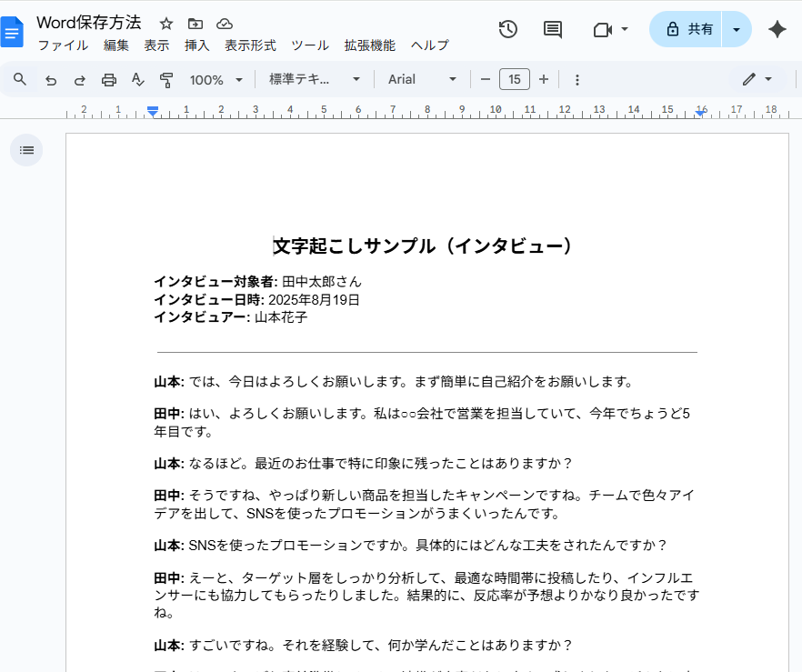Click the line ending 今年でちょうど5
This screenshot has height=672, width=802.
423,413
